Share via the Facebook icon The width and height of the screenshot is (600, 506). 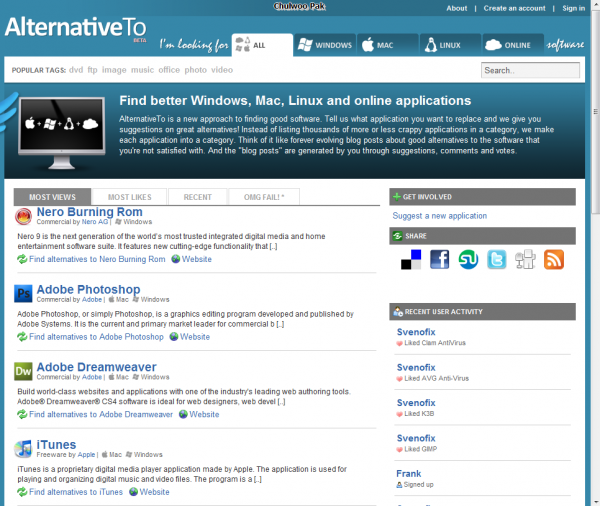coord(439,260)
